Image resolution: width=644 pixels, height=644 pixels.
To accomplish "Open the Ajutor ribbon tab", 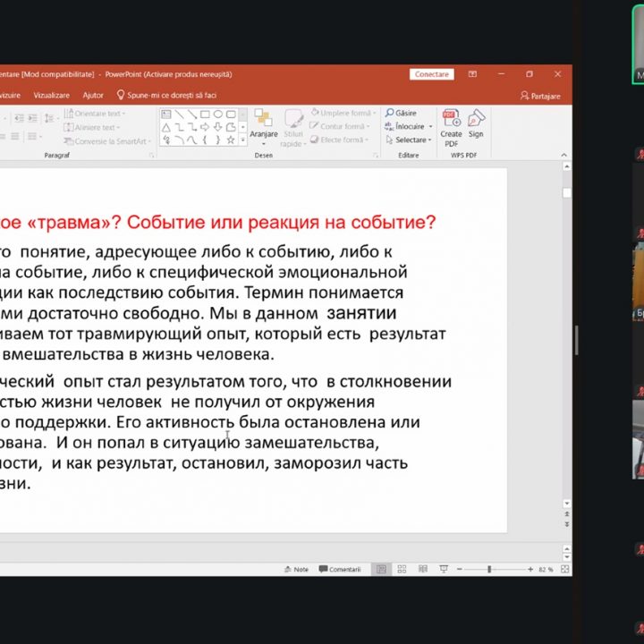I will 93,95.
